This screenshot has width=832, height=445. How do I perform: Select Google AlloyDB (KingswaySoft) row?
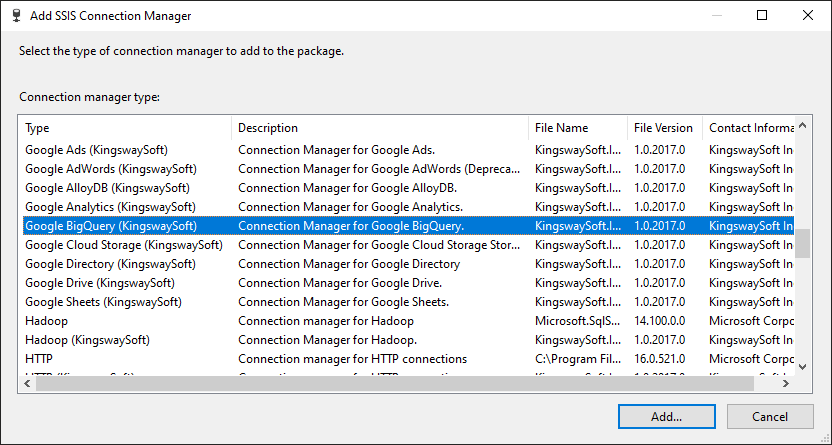(x=407, y=188)
